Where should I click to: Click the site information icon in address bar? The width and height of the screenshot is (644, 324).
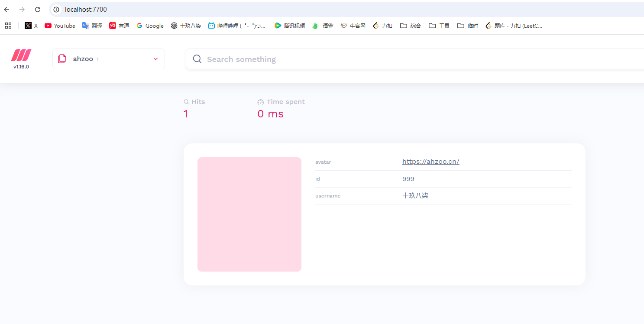(56, 10)
